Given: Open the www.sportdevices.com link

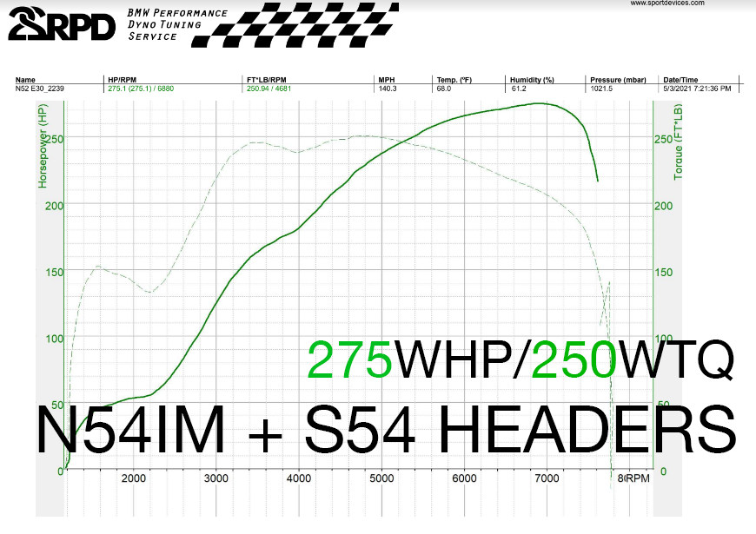Looking at the screenshot, I should (691, 3).
